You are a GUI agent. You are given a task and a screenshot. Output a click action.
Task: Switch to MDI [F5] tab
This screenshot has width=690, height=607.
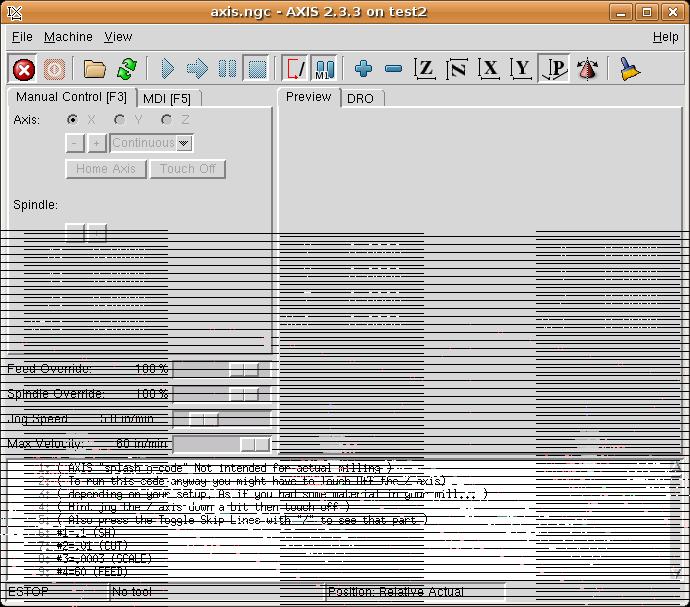pos(167,99)
